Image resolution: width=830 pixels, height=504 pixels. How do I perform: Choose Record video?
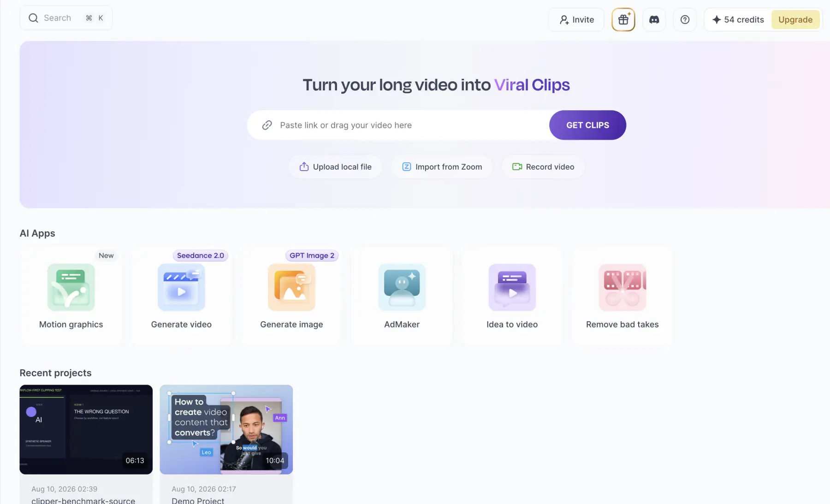tap(543, 166)
